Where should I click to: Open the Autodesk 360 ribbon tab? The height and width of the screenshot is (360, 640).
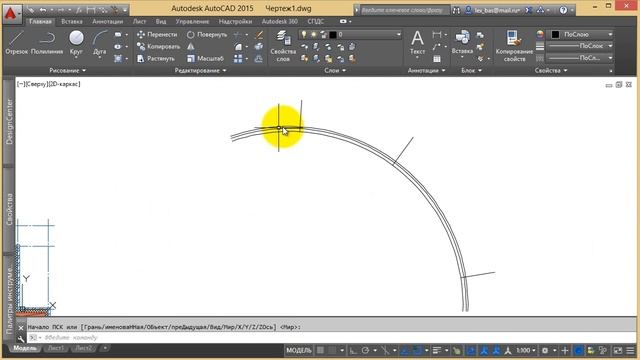click(x=280, y=21)
